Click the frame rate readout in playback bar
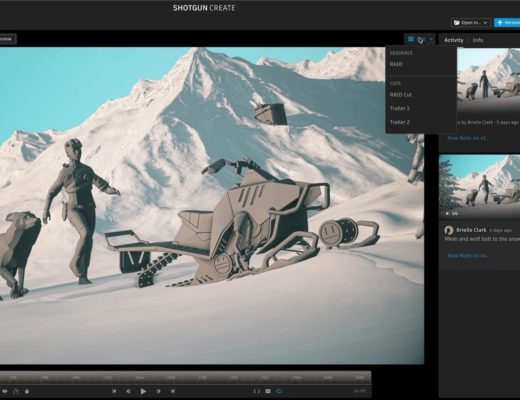The width and height of the screenshot is (520, 400). click(x=360, y=391)
